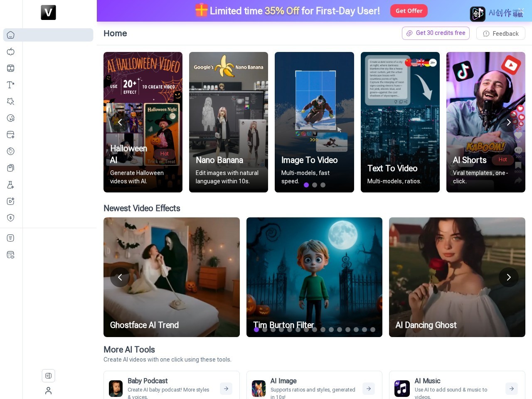The image size is (532, 399).
Task: Click the 35% Off banner text
Action: point(282,11)
